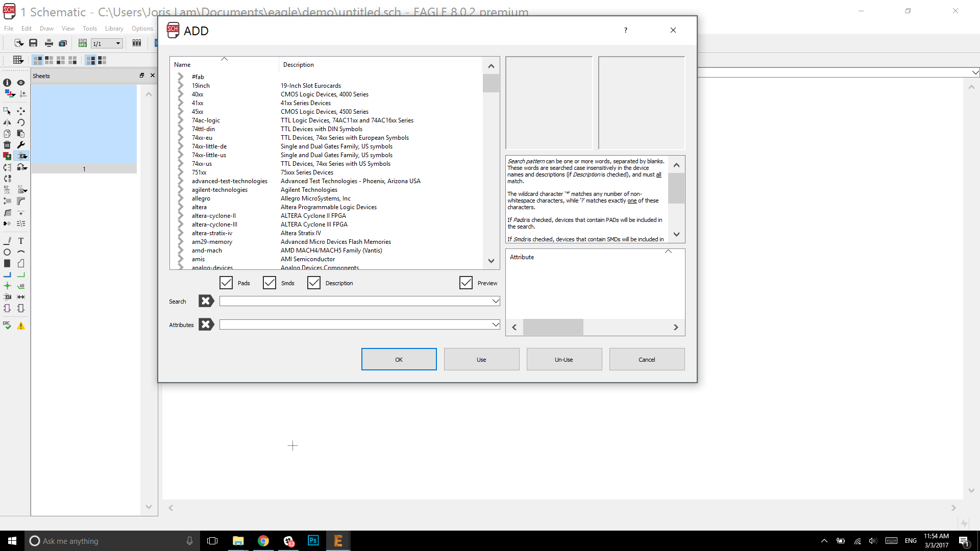Click the Use button
This screenshot has height=551, width=980.
(481, 359)
